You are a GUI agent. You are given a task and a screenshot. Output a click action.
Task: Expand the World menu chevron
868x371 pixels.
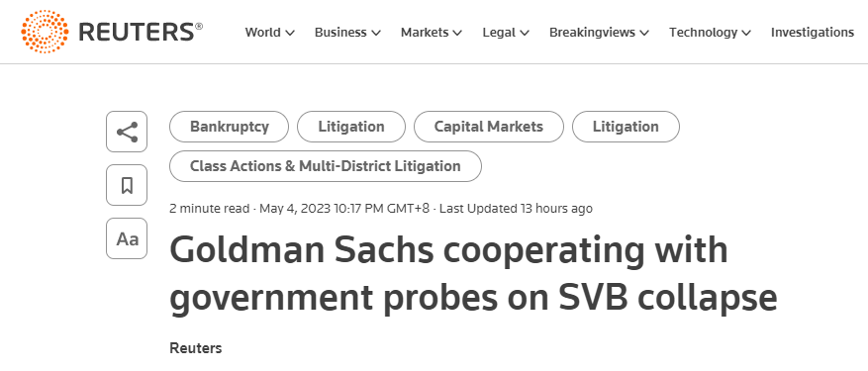tap(290, 34)
